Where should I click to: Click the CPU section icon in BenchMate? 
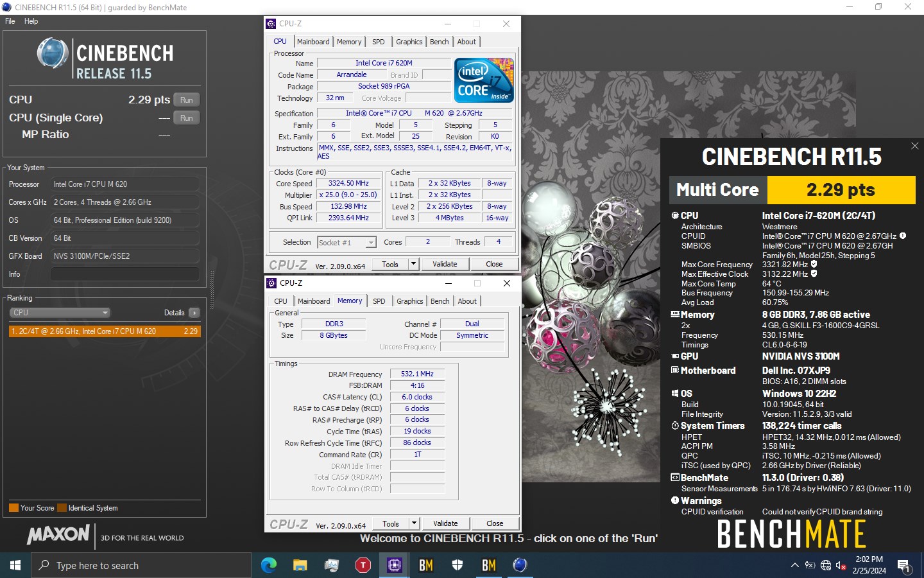coord(675,216)
